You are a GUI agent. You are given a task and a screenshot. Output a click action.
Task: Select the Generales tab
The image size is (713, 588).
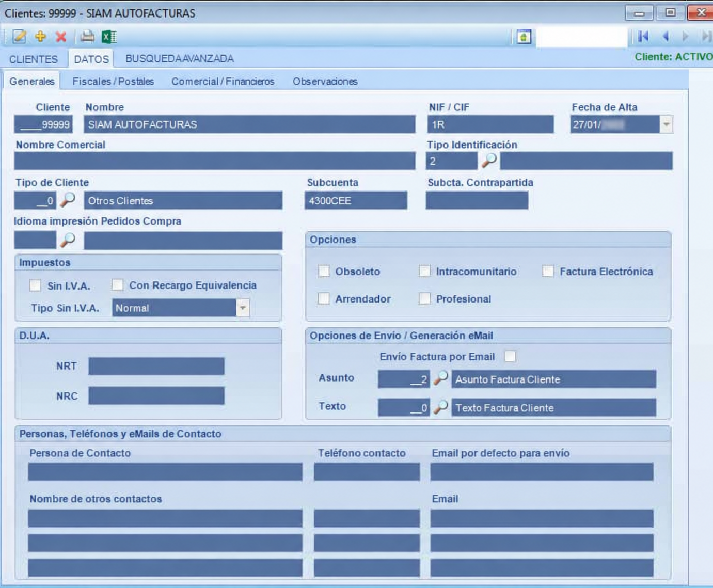pos(32,81)
